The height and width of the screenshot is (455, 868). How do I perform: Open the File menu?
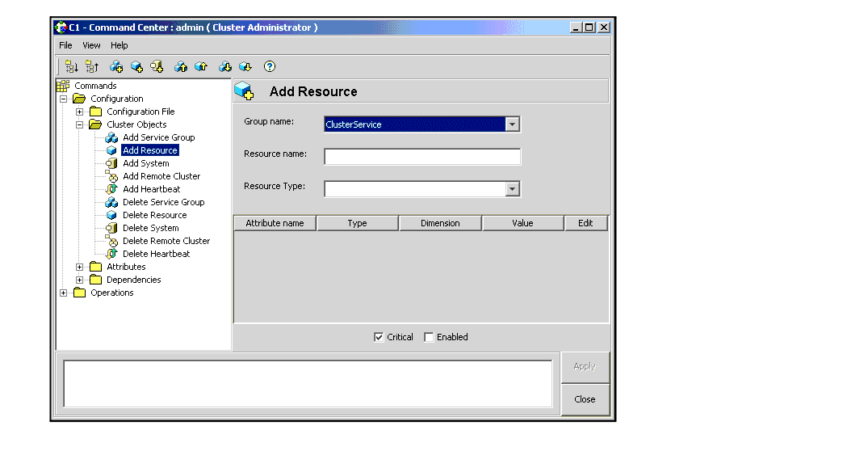65,45
